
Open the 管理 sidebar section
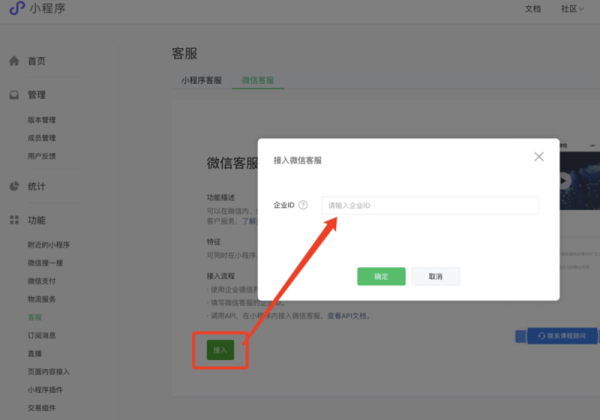tap(37, 95)
